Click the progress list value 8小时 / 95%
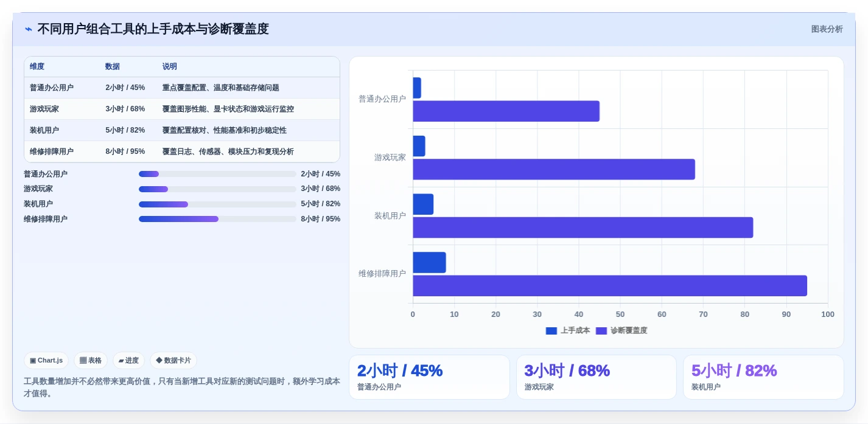 point(320,219)
